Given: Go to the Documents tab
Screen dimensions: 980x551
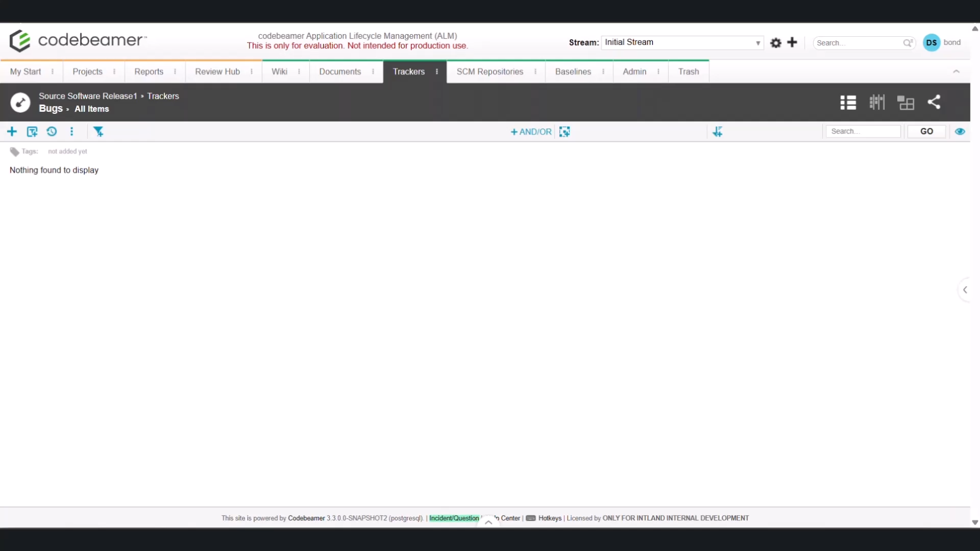Looking at the screenshot, I should click(x=340, y=72).
